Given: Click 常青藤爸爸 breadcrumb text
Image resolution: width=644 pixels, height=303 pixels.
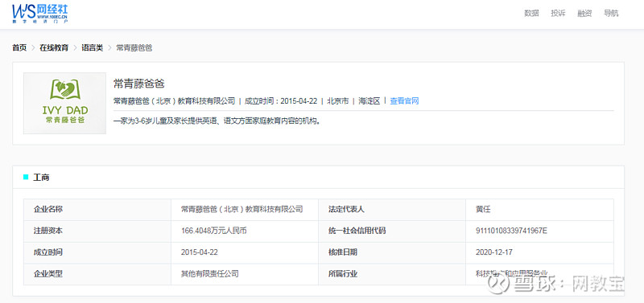Looking at the screenshot, I should 134,48.
